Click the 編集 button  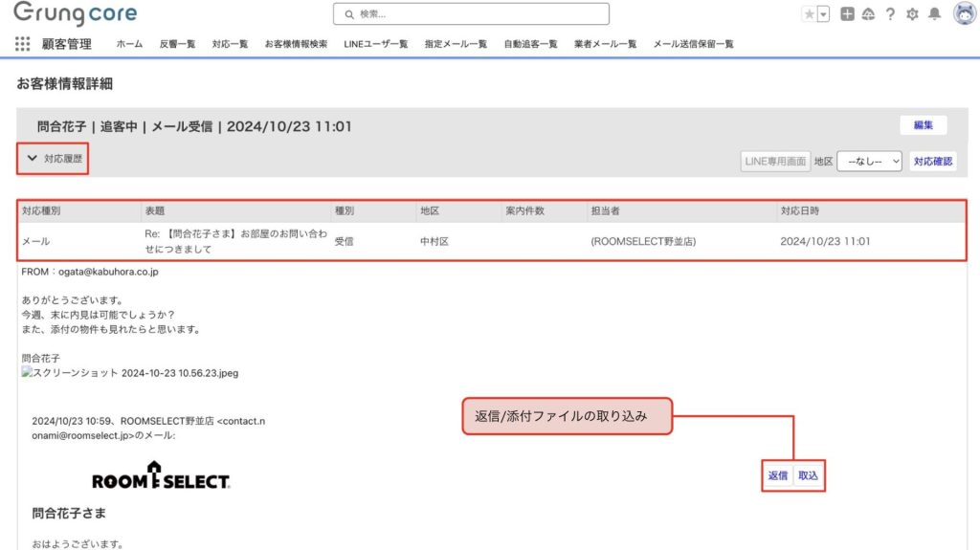(923, 125)
